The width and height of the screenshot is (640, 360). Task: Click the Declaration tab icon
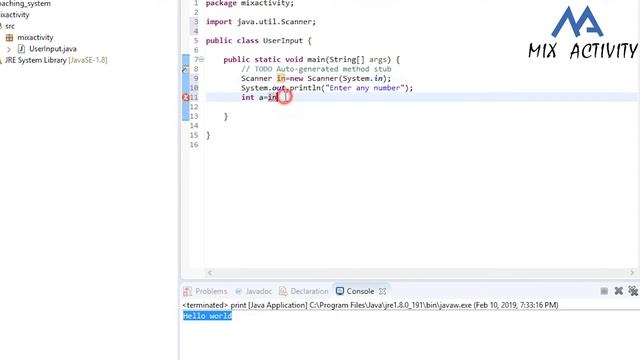coord(283,291)
